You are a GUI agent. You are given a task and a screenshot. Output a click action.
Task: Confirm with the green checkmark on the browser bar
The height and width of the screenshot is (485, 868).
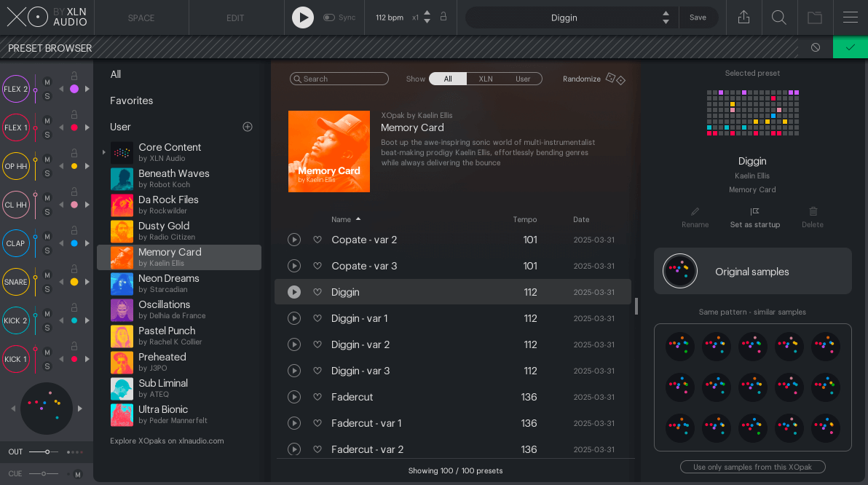851,47
